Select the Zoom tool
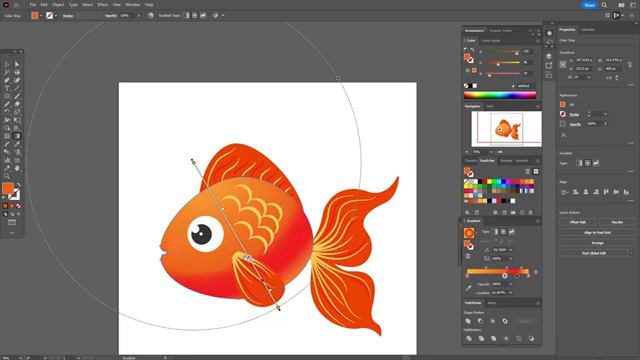 (x=7, y=176)
